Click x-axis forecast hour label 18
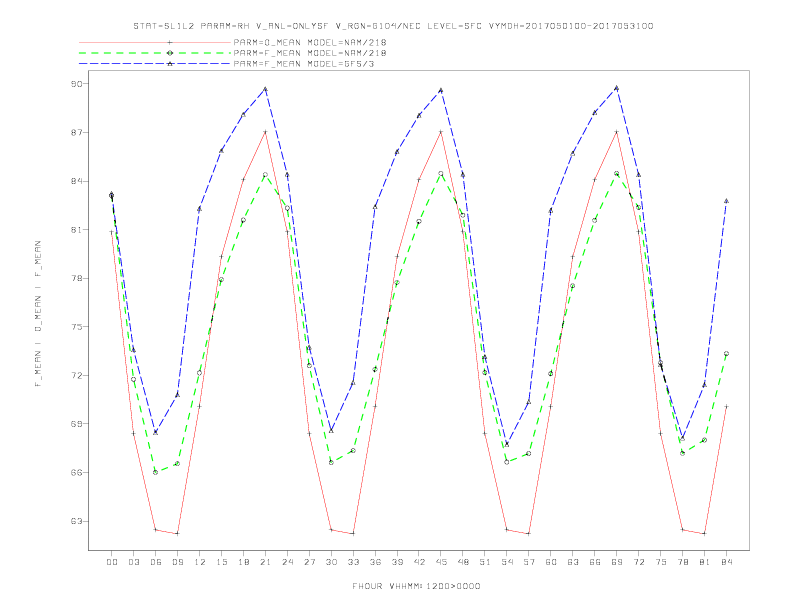This screenshot has width=792, height=612. pyautogui.click(x=243, y=562)
